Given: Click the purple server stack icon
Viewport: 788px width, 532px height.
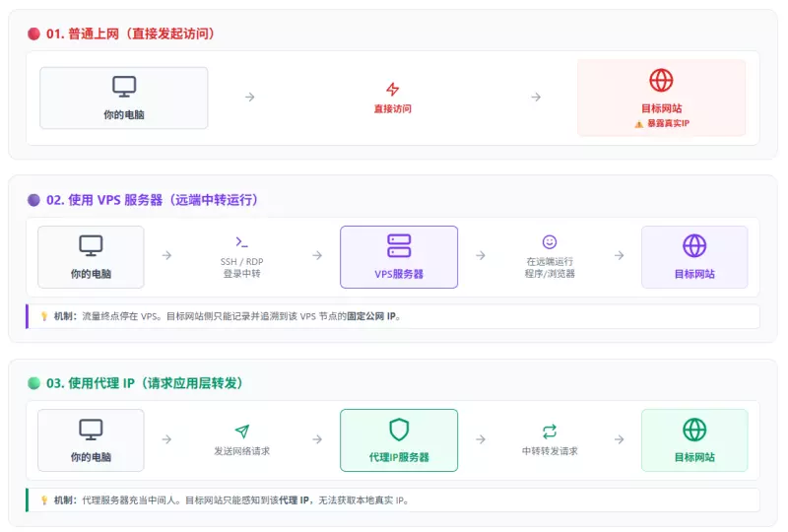Looking at the screenshot, I should pyautogui.click(x=399, y=246).
